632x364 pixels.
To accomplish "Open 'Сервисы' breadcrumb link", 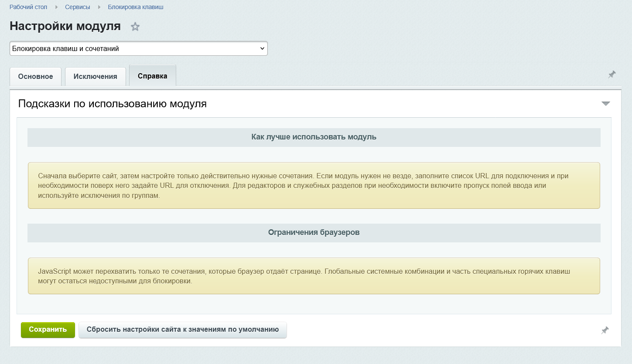I will 78,7.
